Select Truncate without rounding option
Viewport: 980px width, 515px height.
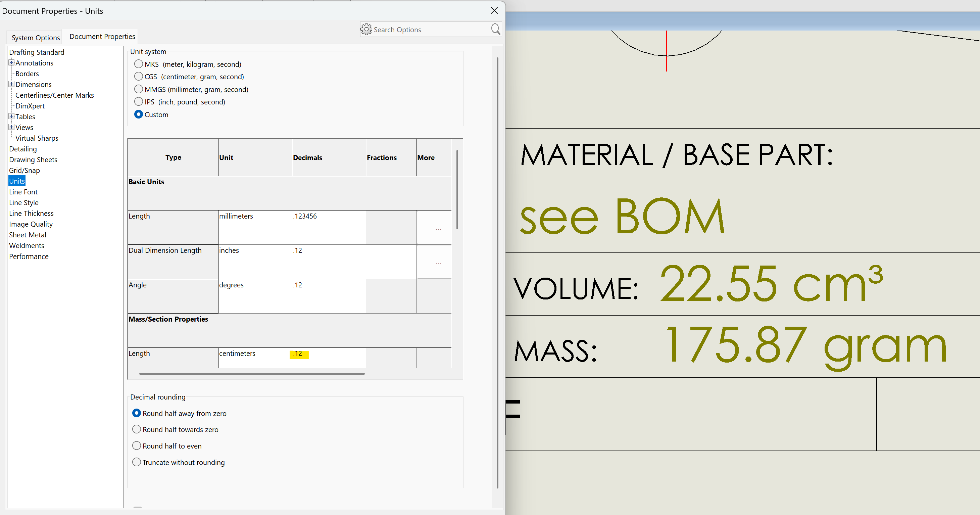[137, 462]
